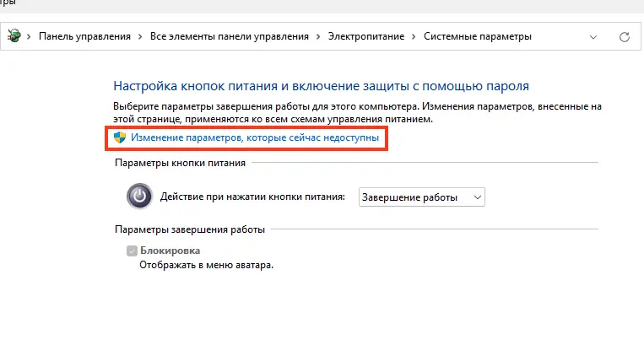Select 'Системные параметры' breadcrumb item
The height and width of the screenshot is (345, 644).
click(478, 36)
